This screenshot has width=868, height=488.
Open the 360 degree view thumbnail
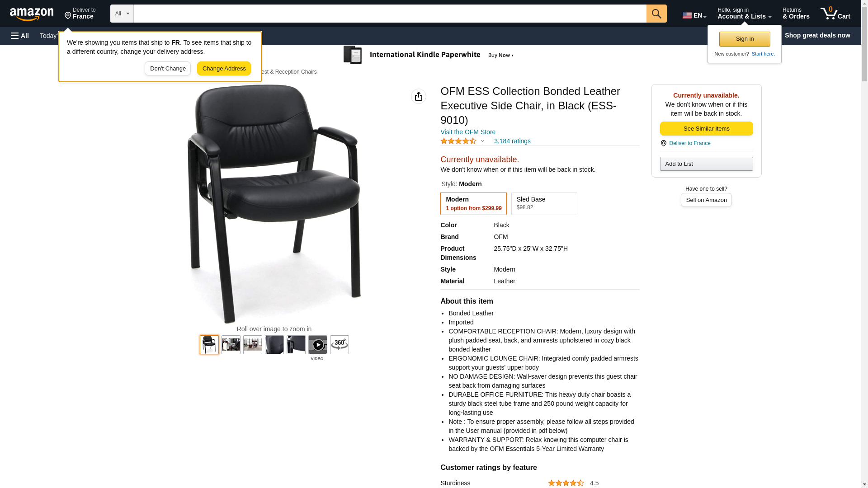(x=340, y=345)
